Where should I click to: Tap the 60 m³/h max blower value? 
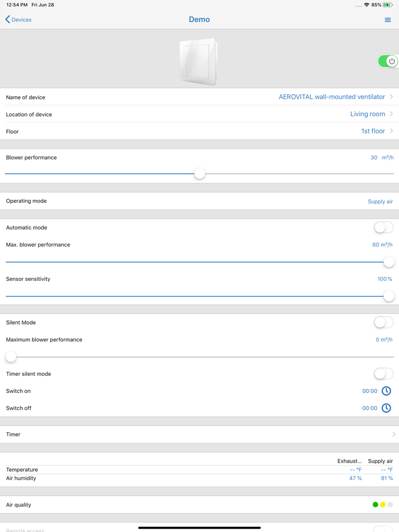pos(382,244)
